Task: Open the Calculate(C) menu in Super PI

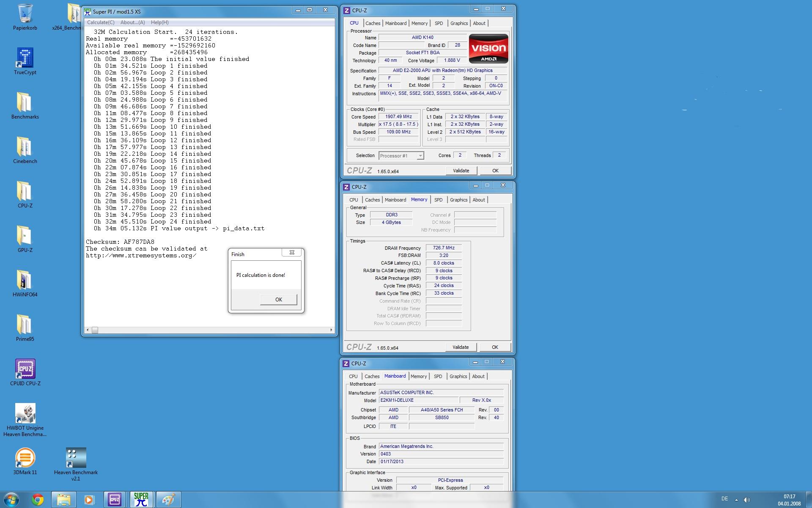Action: (x=101, y=22)
